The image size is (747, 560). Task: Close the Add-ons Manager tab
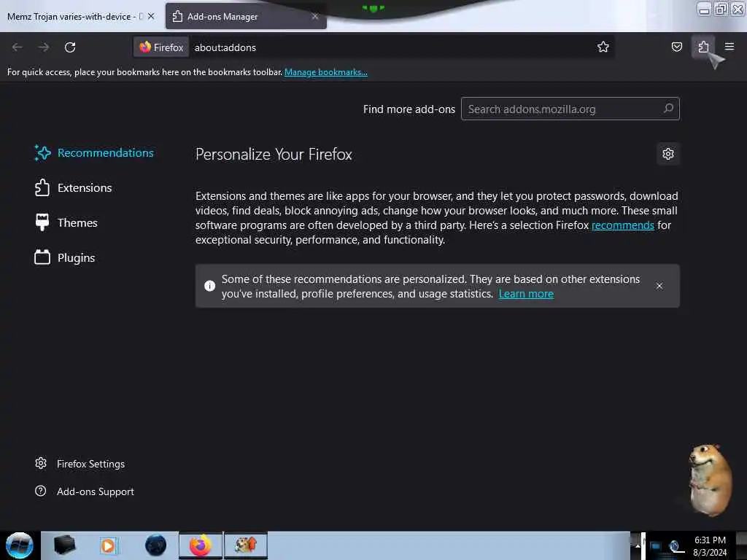pos(315,16)
